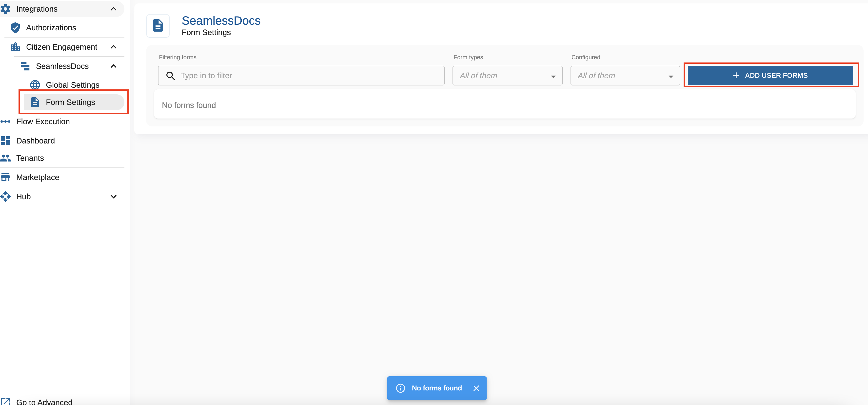This screenshot has width=868, height=405.
Task: Click the Global Settings globe icon
Action: 35,85
